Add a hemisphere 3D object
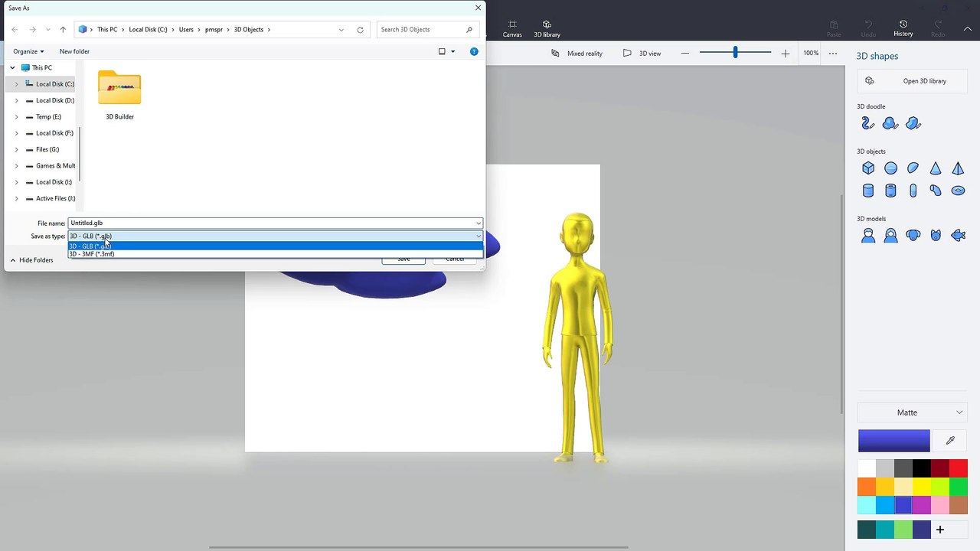The height and width of the screenshot is (551, 980). click(913, 168)
